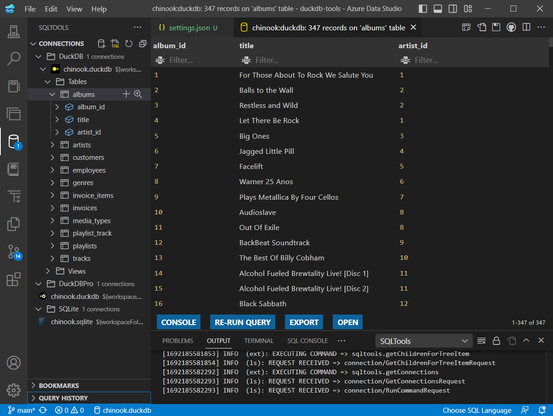553x416 pixels.
Task: Switch to the SQL CONSOLE panel tab
Action: (307, 341)
